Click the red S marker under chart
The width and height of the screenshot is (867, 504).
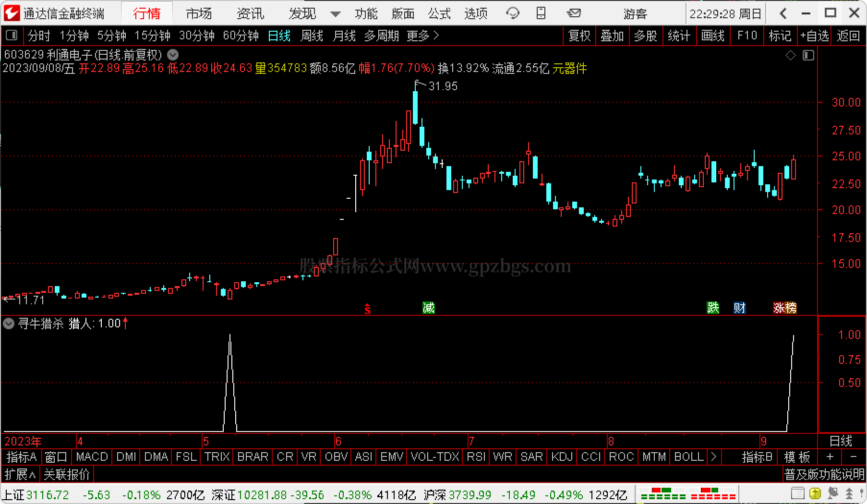click(367, 309)
